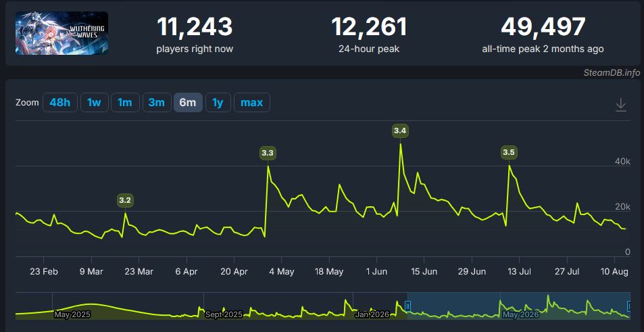This screenshot has height=332, width=644.
Task: Click the 15 Jun axis label
Action: click(424, 272)
